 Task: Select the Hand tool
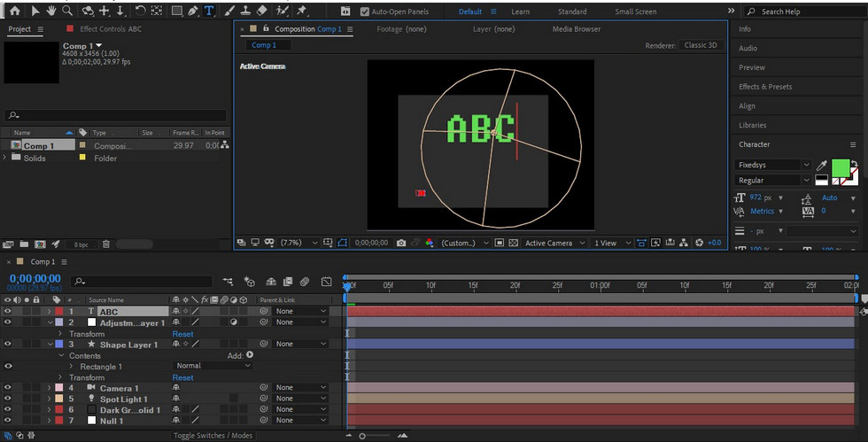tap(51, 11)
